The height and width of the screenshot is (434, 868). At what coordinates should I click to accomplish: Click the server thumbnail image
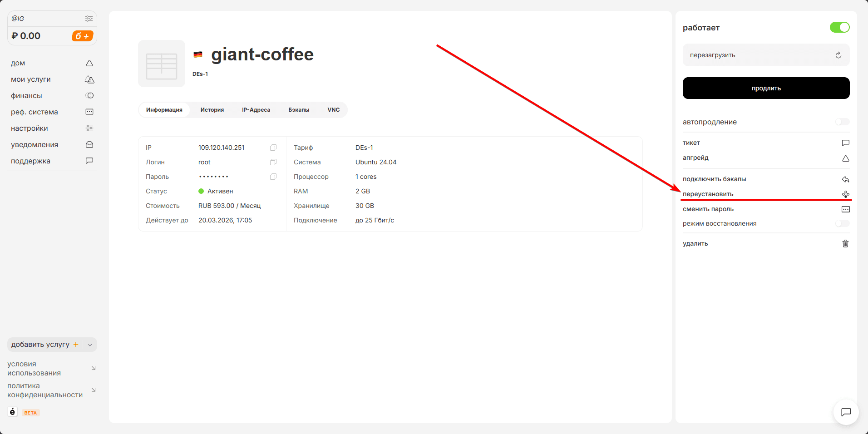(x=162, y=64)
